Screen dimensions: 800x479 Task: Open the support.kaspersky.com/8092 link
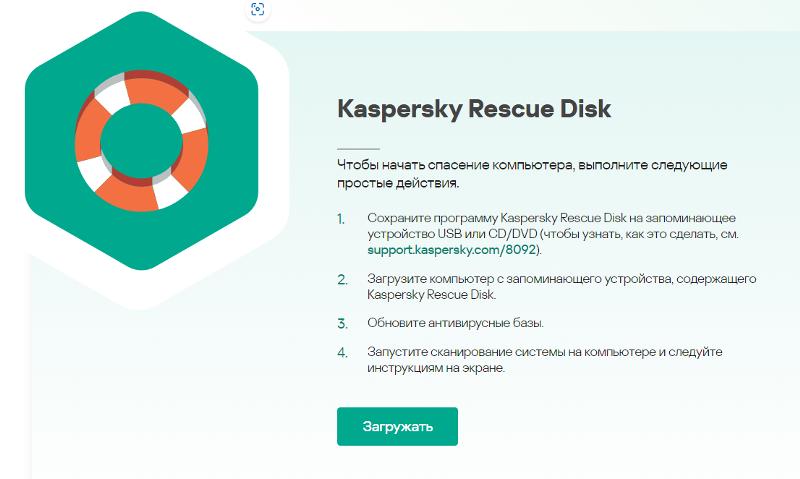point(452,250)
